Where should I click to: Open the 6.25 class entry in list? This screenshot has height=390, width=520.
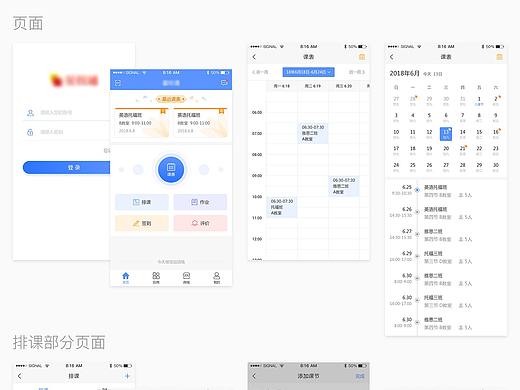pos(446,190)
